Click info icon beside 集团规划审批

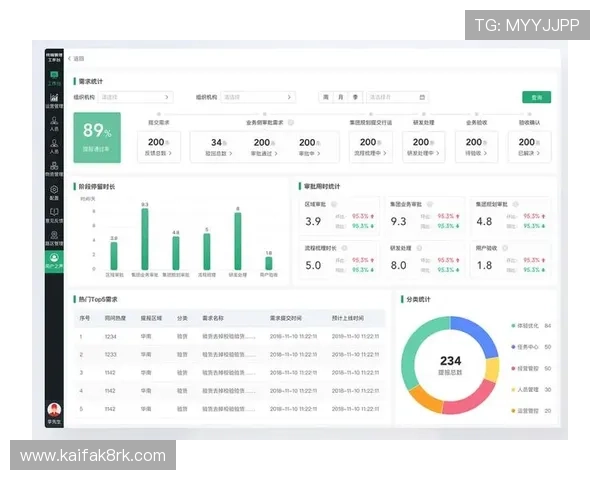coord(515,204)
